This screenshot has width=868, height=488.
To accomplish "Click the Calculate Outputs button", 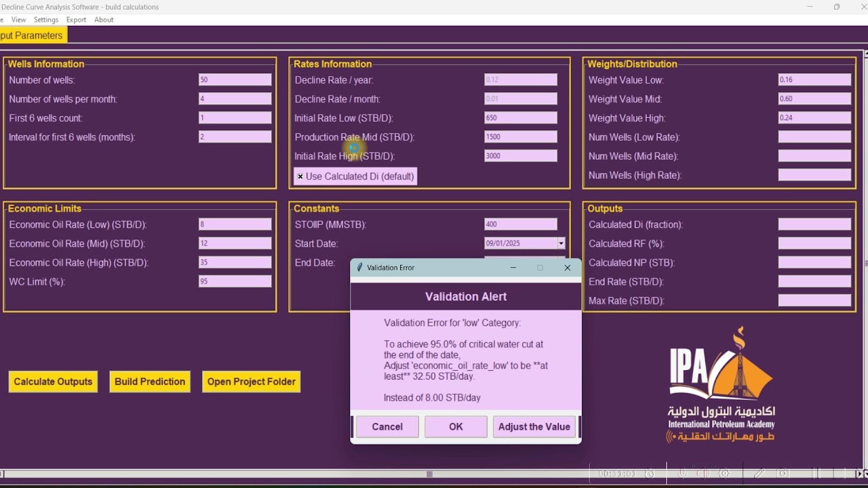I will click(53, 382).
